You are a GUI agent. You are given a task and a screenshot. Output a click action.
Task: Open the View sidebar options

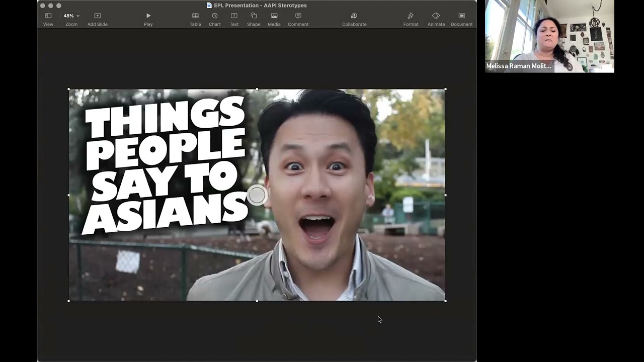point(48,19)
